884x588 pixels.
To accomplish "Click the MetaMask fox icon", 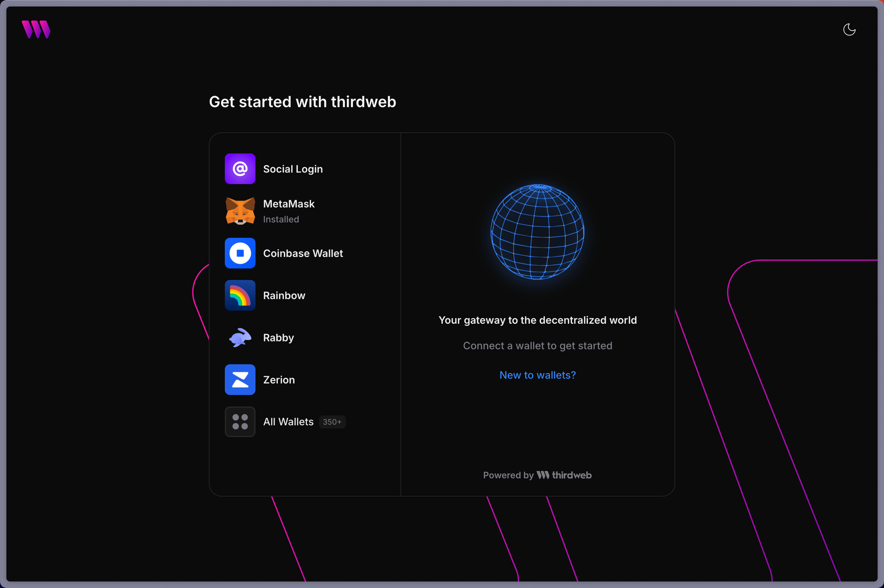I will (x=240, y=211).
